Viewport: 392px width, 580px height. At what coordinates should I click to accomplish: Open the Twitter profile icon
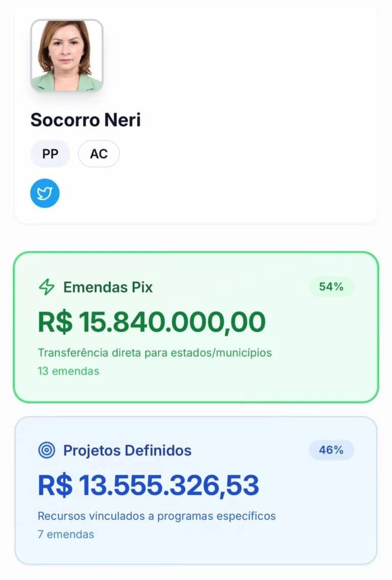point(45,194)
